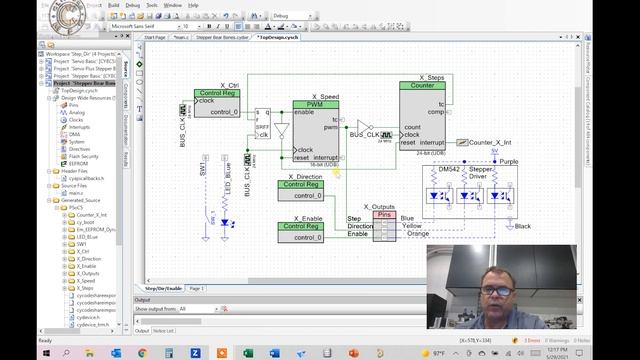Click the X_Outputs Pins component

pyautogui.click(x=384, y=227)
